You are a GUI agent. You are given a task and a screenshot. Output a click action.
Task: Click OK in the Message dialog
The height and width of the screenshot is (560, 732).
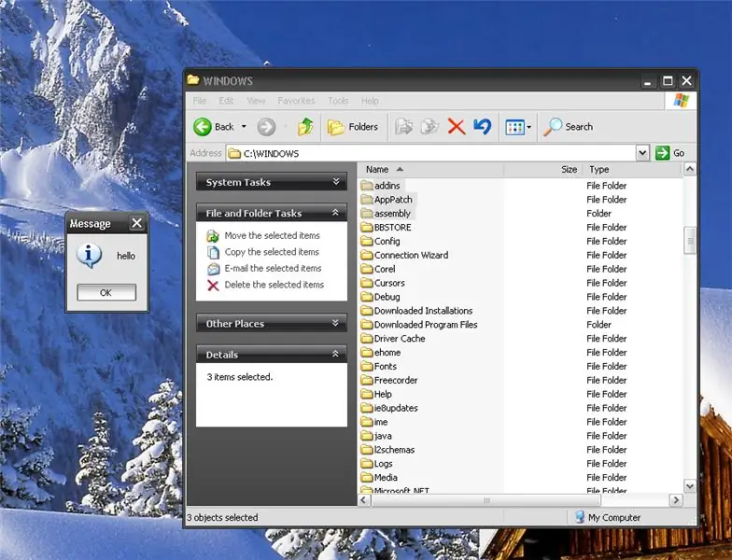[x=106, y=293]
